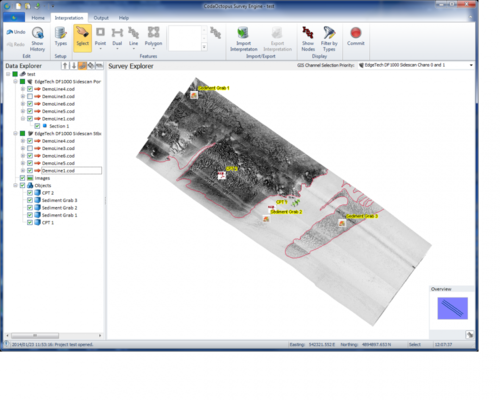Collapse DemoLine1.cod under Sidescan Port
Viewport: 500px width, 400px height.
(x=23, y=119)
